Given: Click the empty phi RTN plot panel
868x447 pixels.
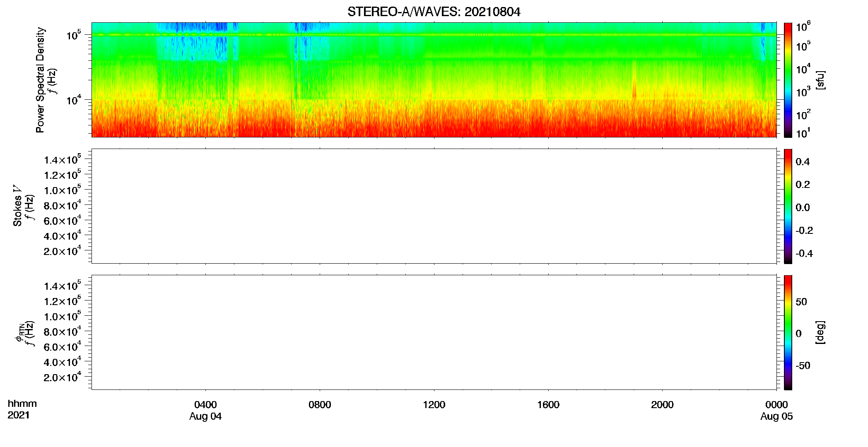Looking at the screenshot, I should point(434,332).
